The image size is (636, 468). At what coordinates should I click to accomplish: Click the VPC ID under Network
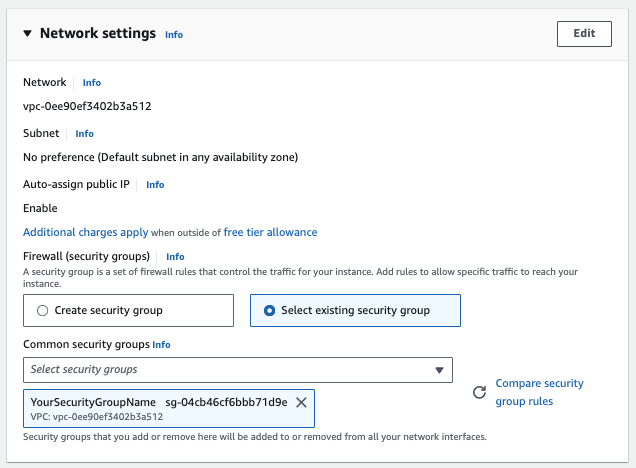click(87, 106)
